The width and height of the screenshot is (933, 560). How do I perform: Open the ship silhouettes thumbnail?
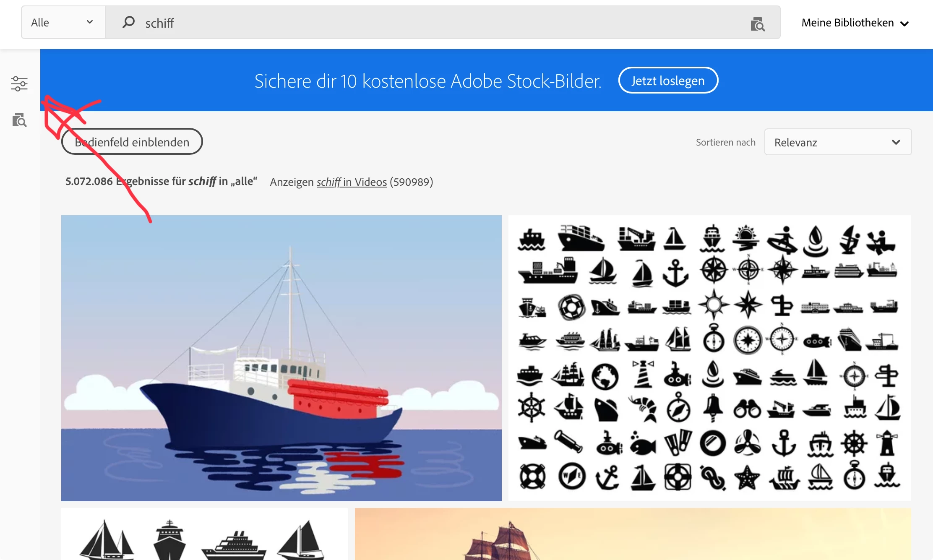pos(205,534)
